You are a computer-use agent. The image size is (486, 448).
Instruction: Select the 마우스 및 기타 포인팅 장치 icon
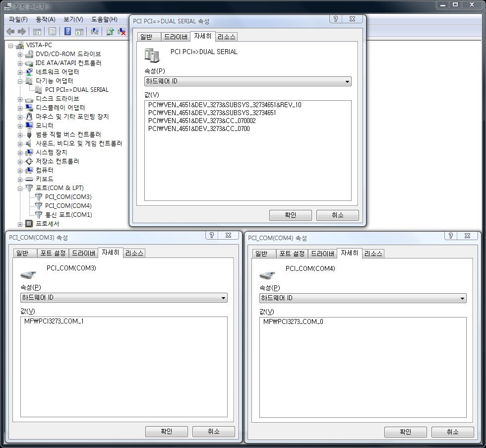pyautogui.click(x=29, y=117)
